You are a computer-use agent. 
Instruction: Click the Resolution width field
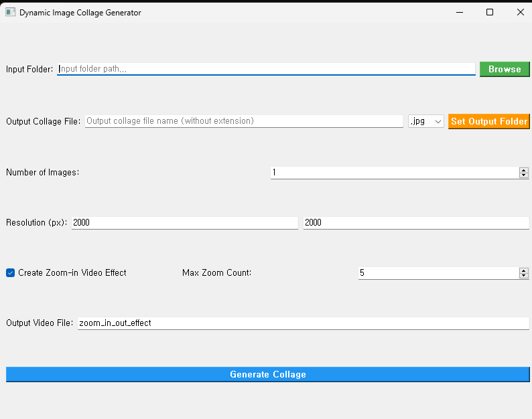click(x=184, y=223)
